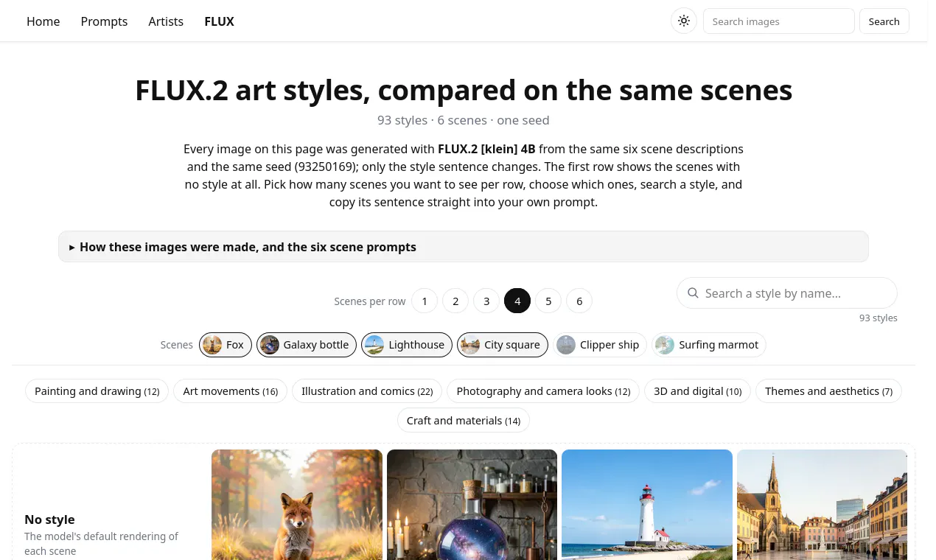Screen dimensions: 936x560
Task: Jump to Photography and camera looks category
Action: coord(543,391)
